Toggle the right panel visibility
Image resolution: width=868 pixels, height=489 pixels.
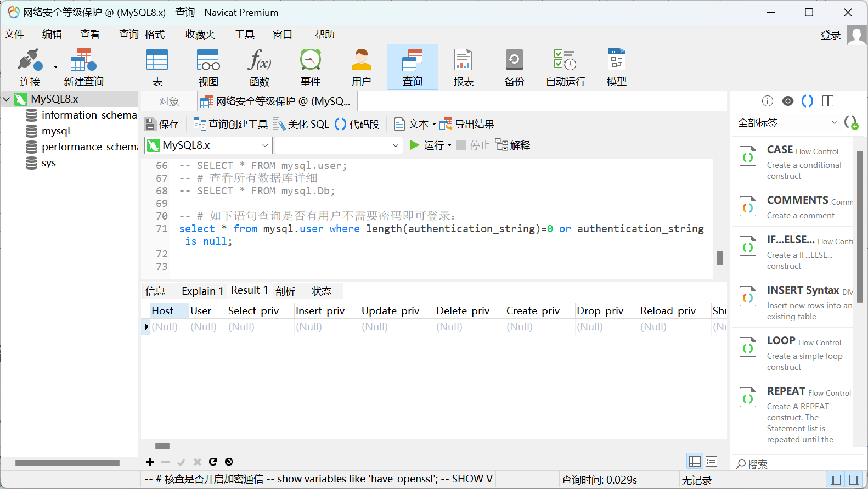[x=854, y=480]
